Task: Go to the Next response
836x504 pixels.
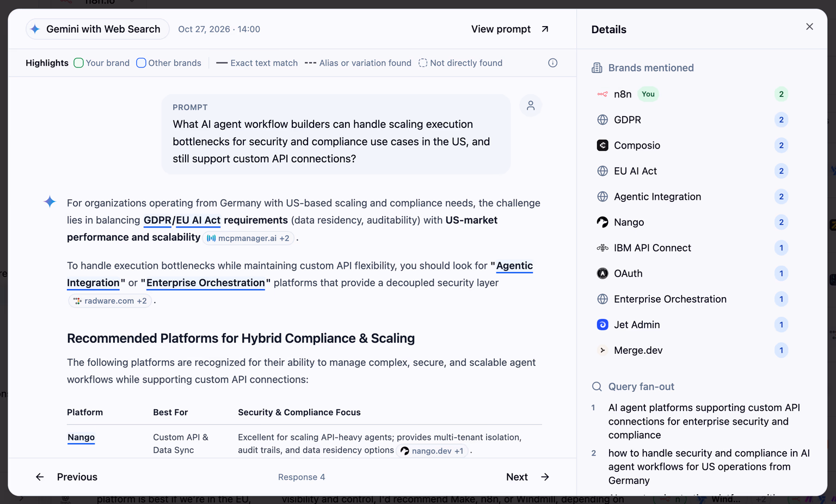Action: click(x=528, y=477)
